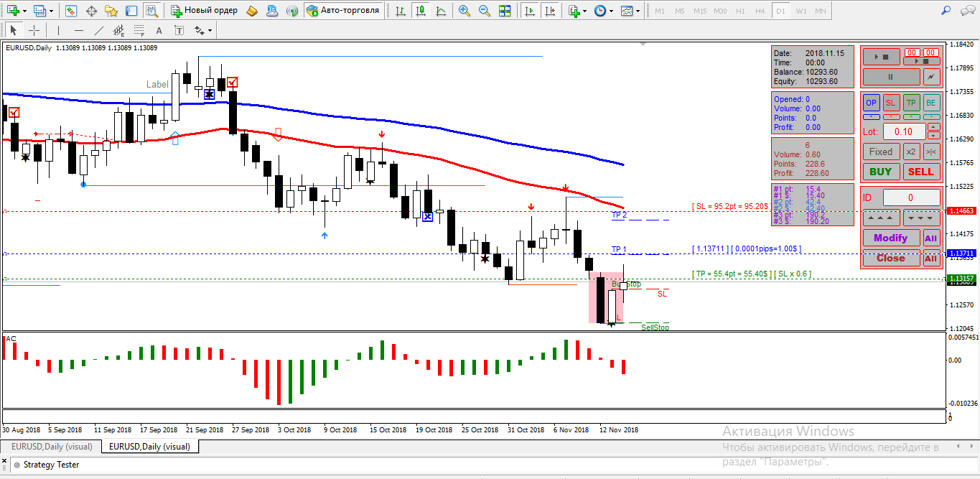The width and height of the screenshot is (980, 479).
Task: Toggle the blue OP button
Action: [x=871, y=103]
